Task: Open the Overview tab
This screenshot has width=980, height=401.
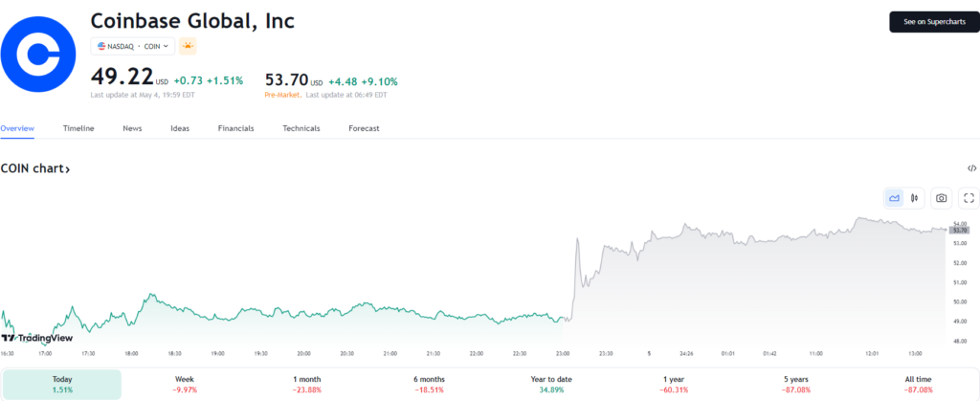Action: 17,128
